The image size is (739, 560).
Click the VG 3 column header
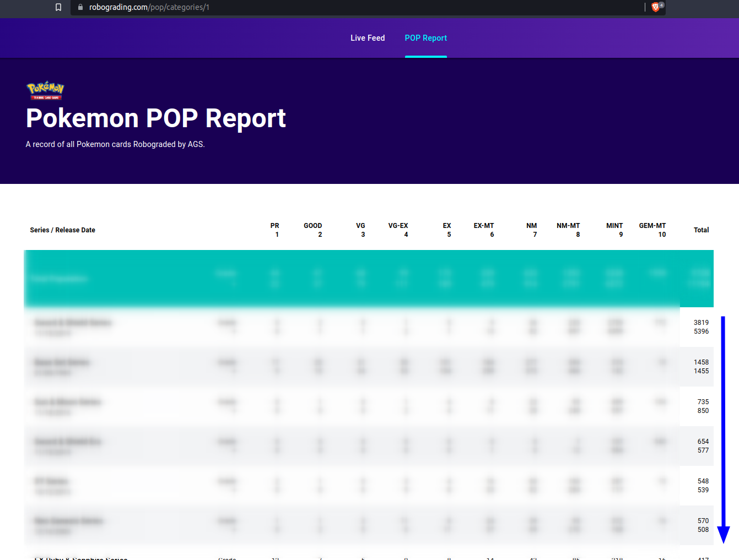pyautogui.click(x=361, y=230)
